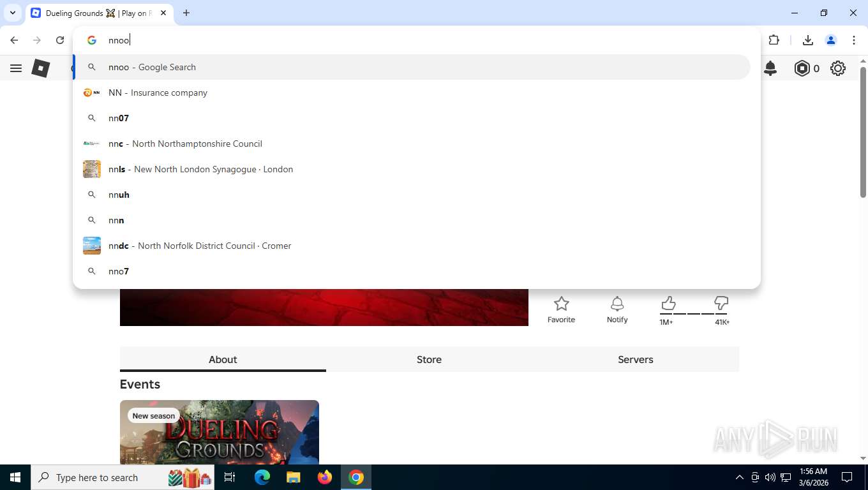Click the browser forward arrow
This screenshot has height=490, width=868.
click(37, 40)
